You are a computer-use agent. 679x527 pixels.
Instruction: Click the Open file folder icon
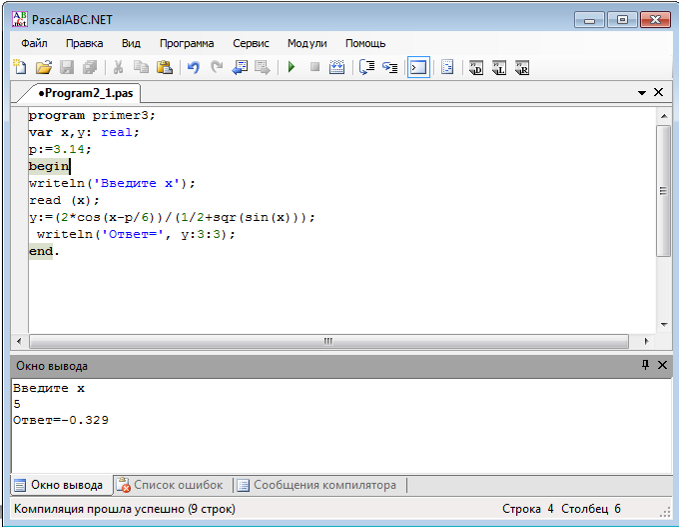coord(43,68)
